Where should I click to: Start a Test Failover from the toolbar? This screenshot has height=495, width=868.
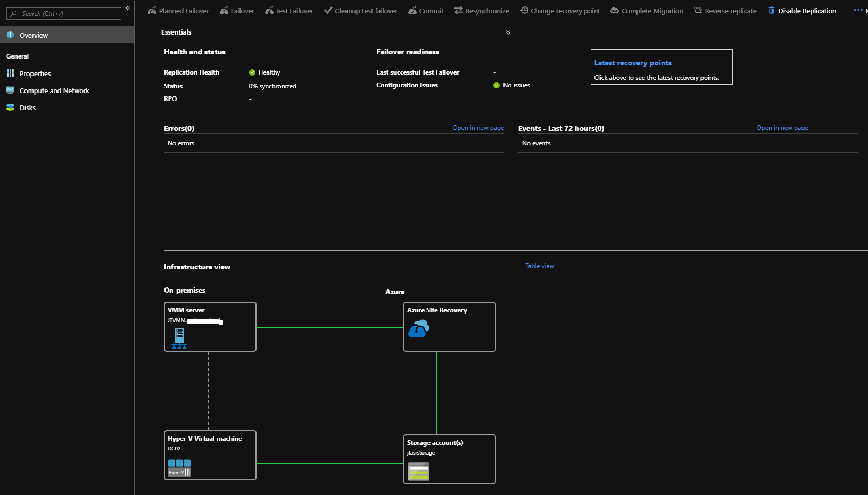click(x=270, y=10)
